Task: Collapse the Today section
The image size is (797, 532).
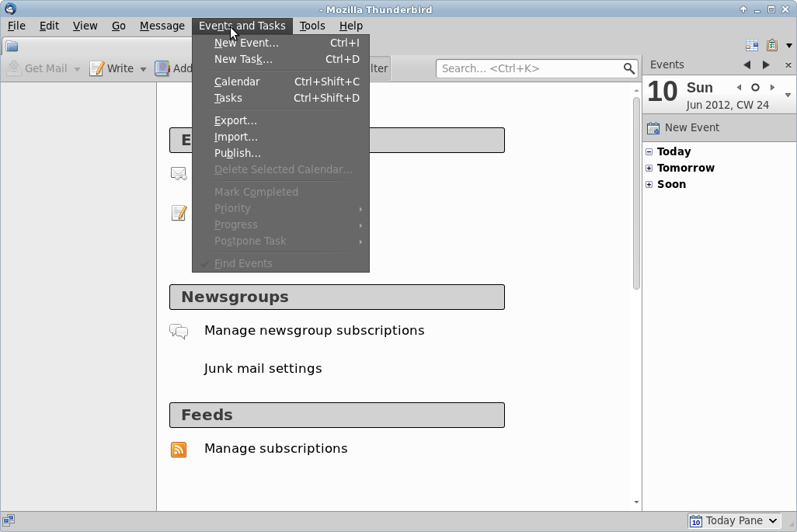Action: pos(649,151)
